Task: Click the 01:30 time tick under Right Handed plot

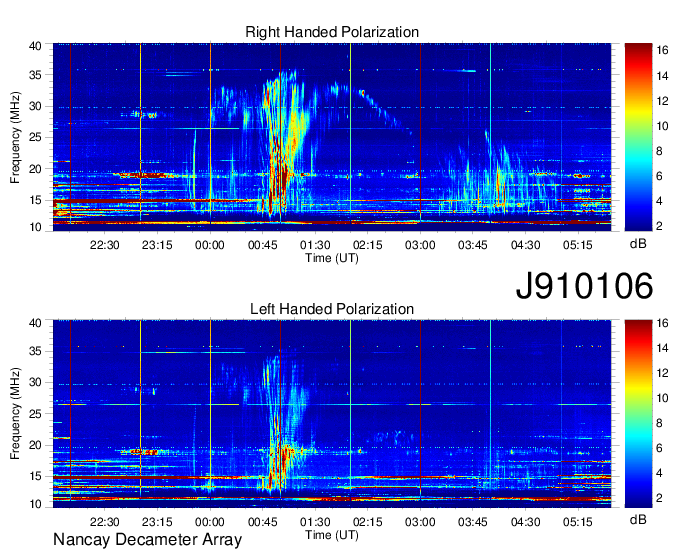Action: point(315,245)
